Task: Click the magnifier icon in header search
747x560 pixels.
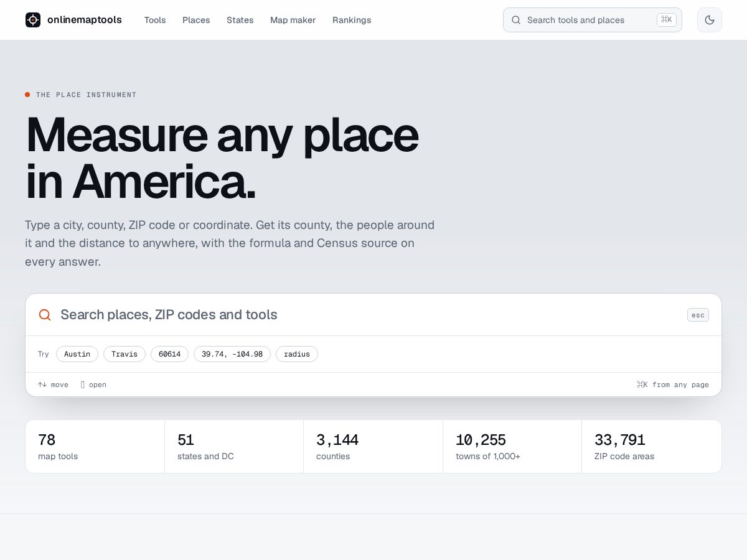Action: pos(516,20)
